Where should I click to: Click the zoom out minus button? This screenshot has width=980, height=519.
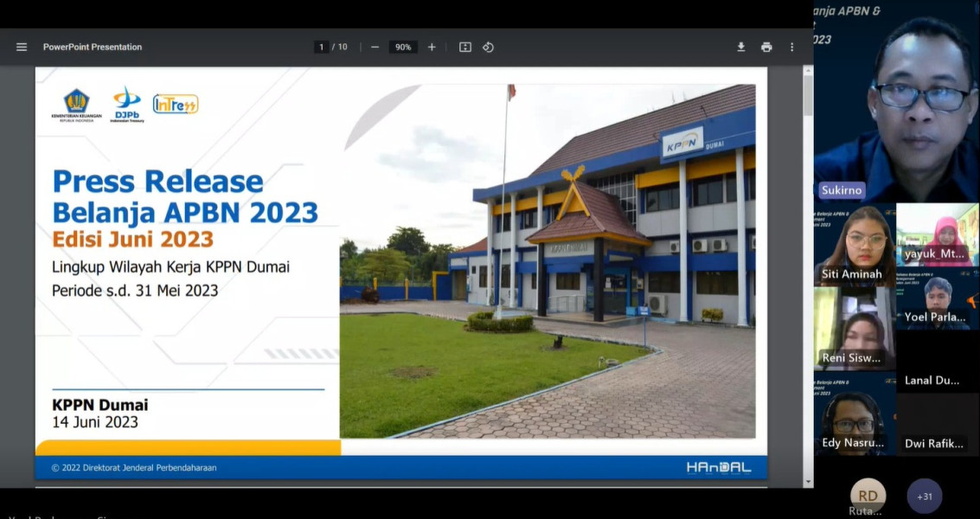375,48
